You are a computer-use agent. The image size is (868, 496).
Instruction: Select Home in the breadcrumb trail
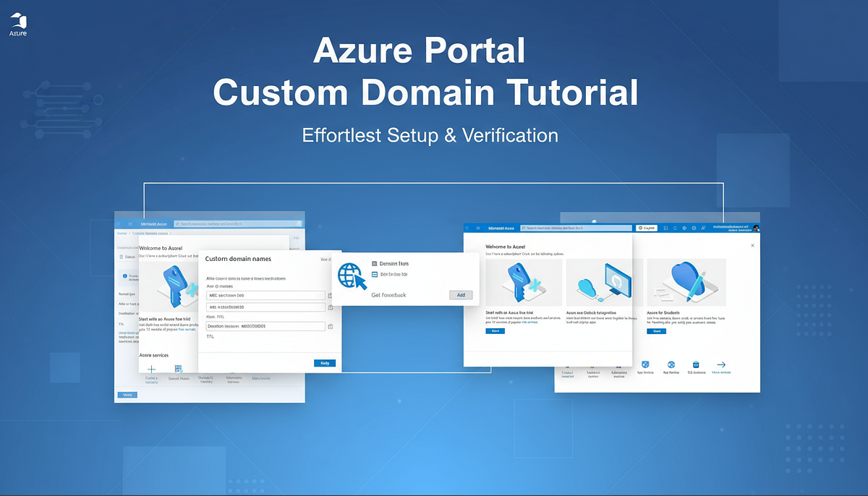(x=122, y=234)
